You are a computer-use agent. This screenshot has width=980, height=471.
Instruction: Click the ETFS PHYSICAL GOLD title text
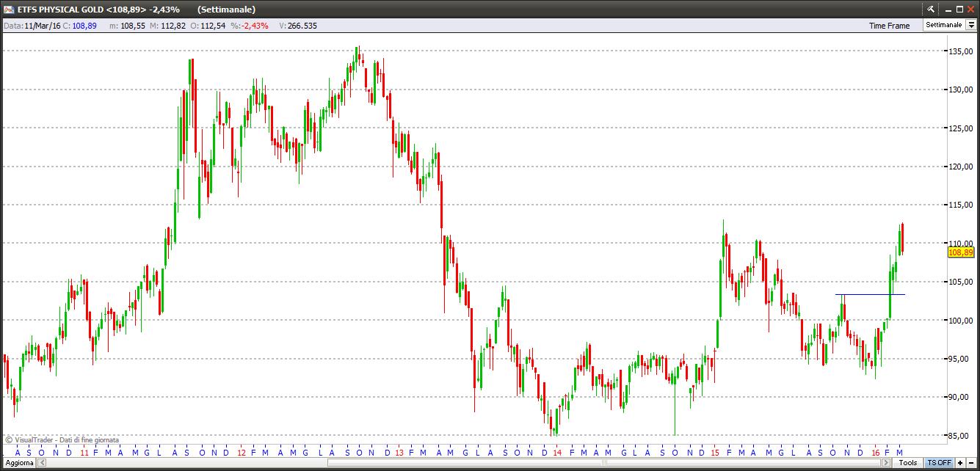point(59,10)
